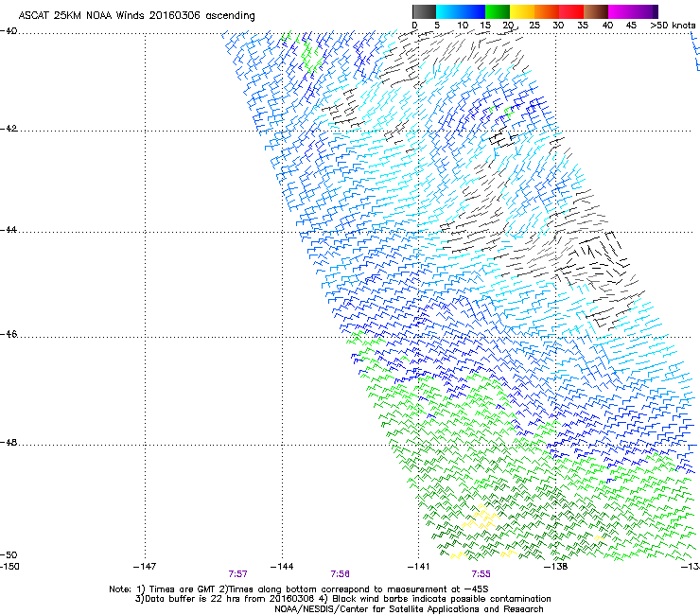Click the yellow 20-25 knots legend swatch
The image size is (700, 615).
522,11
